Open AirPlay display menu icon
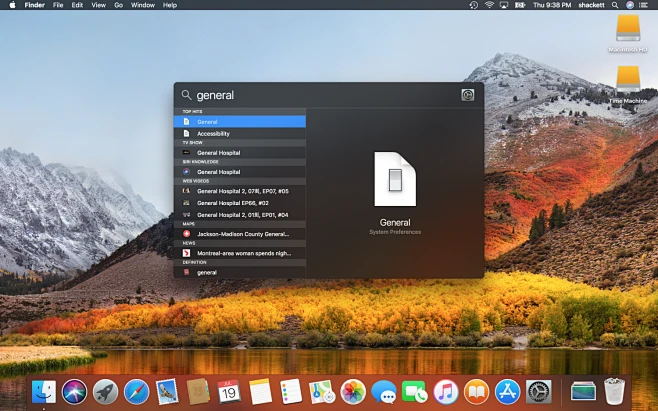This screenshot has width=658, height=411. 504,5
